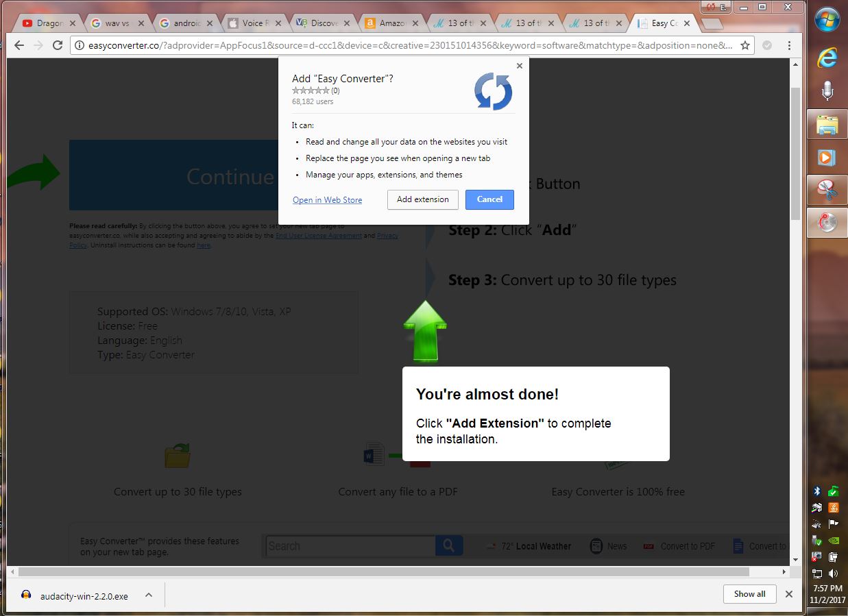This screenshot has height=616, width=848.
Task: Open the disc icon app in taskbar
Action: click(827, 223)
